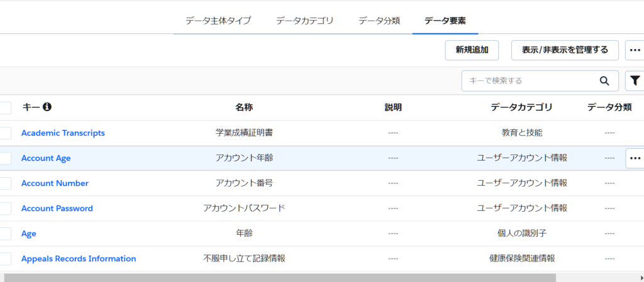Select the データ要素 tab

pos(445,21)
